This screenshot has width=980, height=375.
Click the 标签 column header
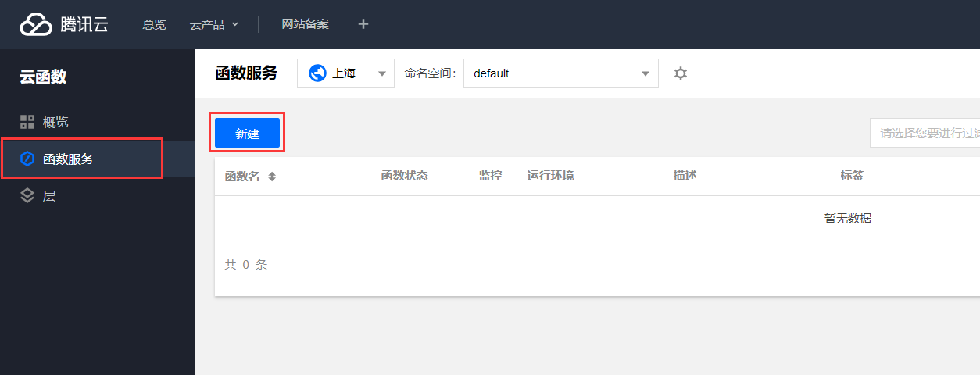853,176
